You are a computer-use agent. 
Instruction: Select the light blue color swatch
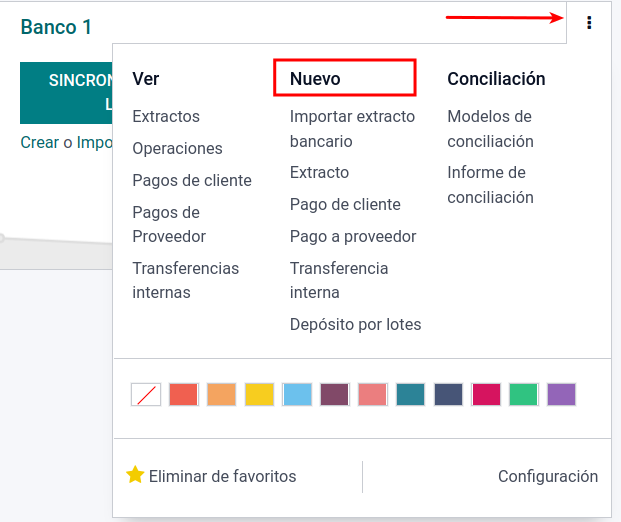click(298, 394)
